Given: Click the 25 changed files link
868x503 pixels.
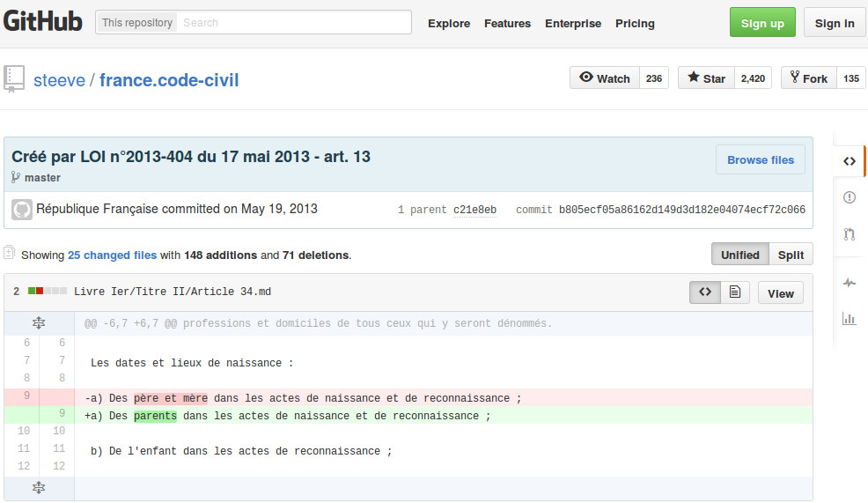Looking at the screenshot, I should pos(113,255).
